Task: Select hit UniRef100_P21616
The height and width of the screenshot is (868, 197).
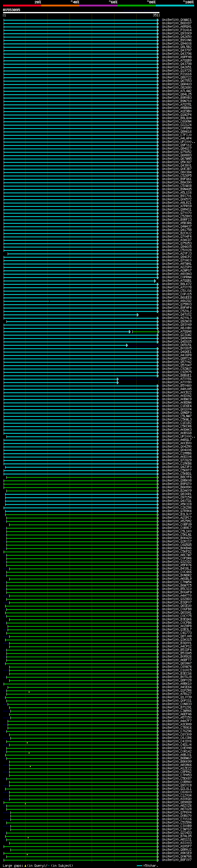Action: [176, 74]
